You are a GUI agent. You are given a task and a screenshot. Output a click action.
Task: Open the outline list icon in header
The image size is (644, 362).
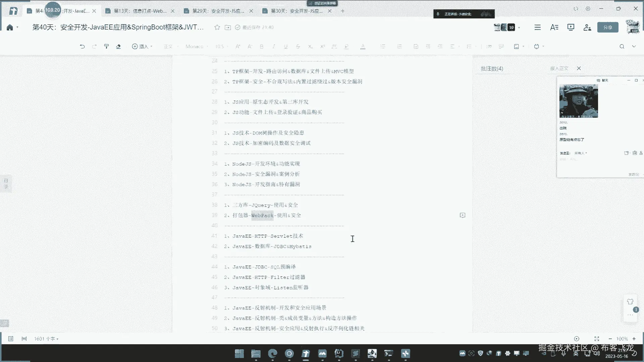538,27
